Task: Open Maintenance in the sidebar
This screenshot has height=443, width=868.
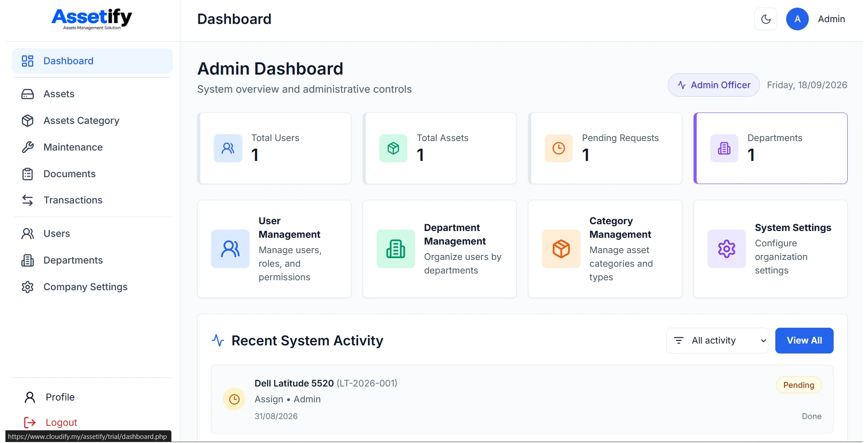Action: [92, 147]
